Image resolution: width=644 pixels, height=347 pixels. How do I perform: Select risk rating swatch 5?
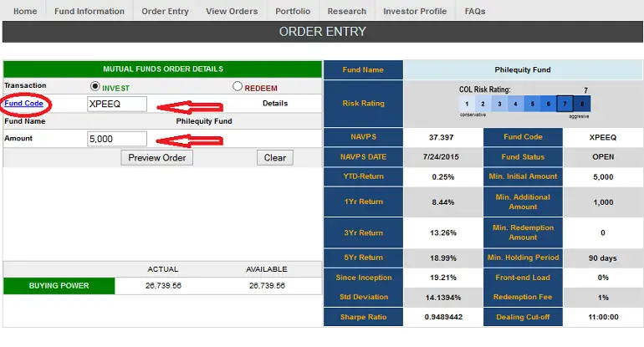point(532,104)
